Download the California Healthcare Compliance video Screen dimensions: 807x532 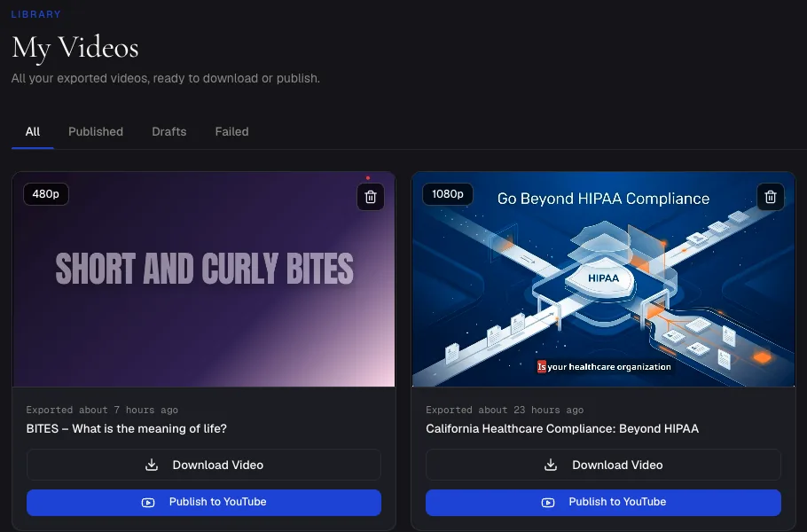(x=603, y=465)
